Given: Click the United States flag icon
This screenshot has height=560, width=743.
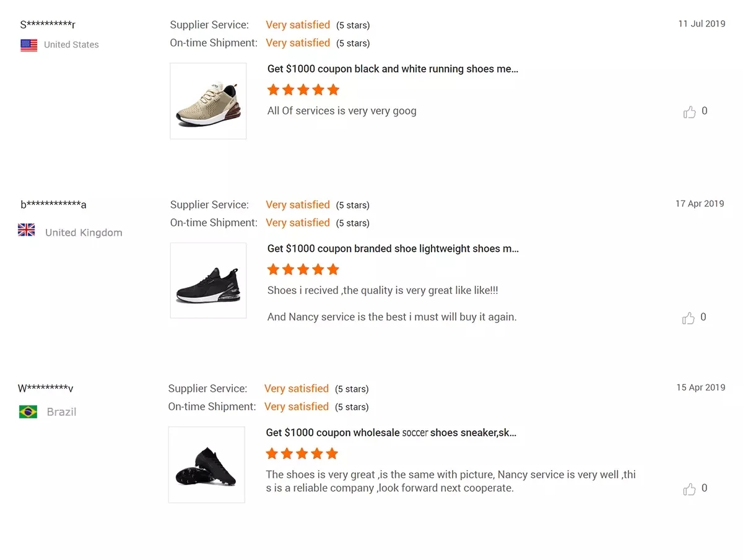Looking at the screenshot, I should coord(29,45).
